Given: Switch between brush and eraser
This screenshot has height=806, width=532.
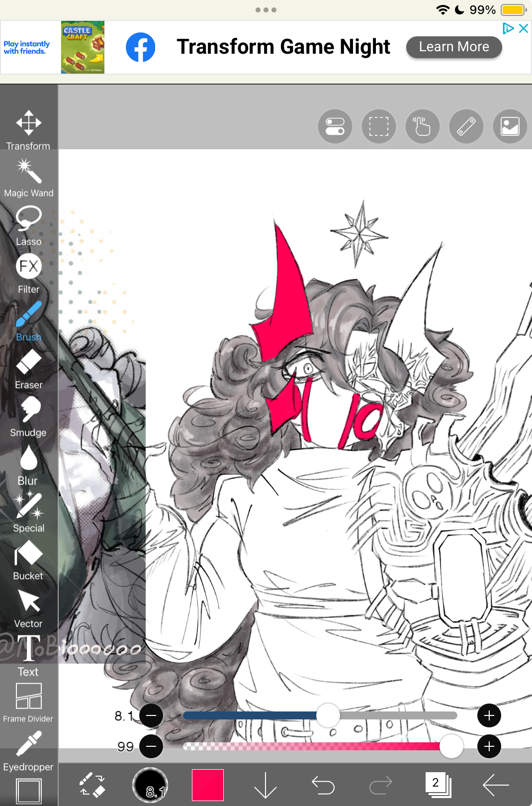Looking at the screenshot, I should pyautogui.click(x=92, y=785).
